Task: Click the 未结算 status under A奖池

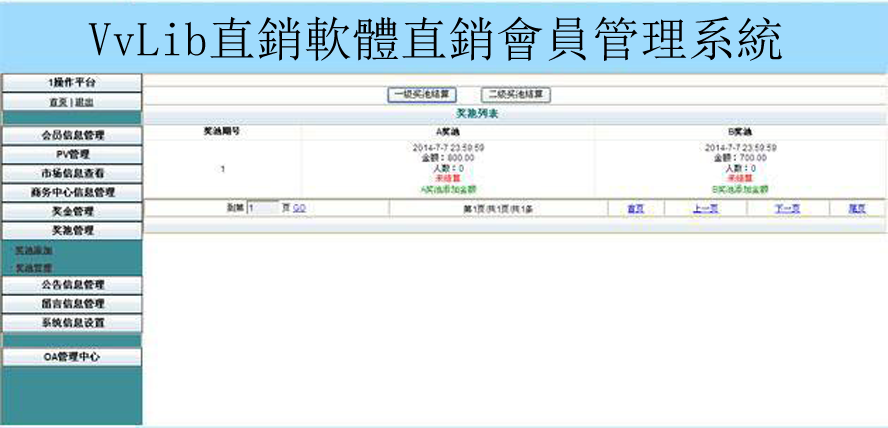Action: click(x=448, y=178)
